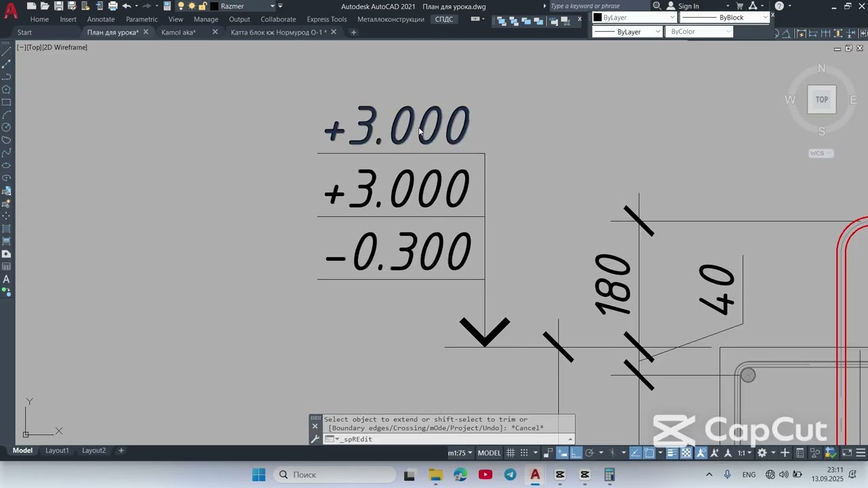
Task: Switch to the Start file tab
Action: click(24, 32)
